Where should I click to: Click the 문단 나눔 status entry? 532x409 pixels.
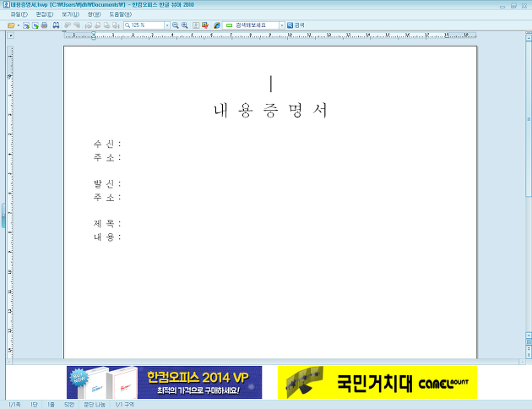95,405
